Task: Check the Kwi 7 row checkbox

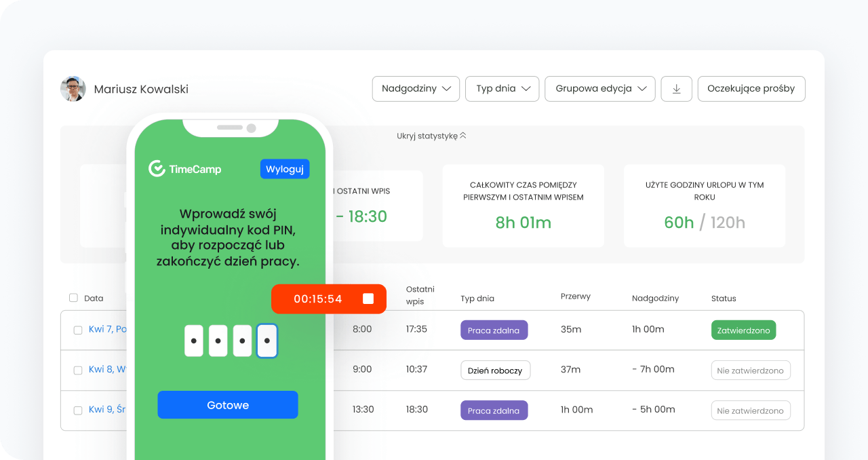Action: (78, 330)
